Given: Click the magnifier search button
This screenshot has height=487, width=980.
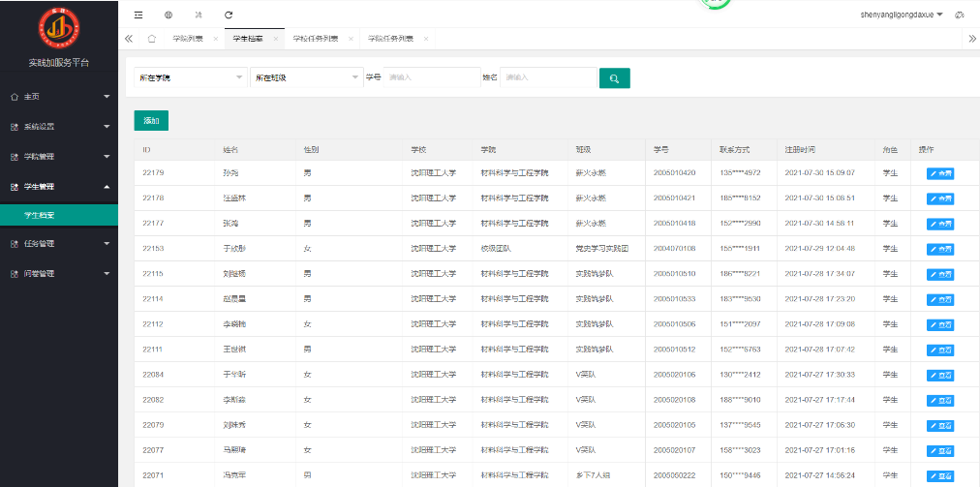Looking at the screenshot, I should 614,78.
